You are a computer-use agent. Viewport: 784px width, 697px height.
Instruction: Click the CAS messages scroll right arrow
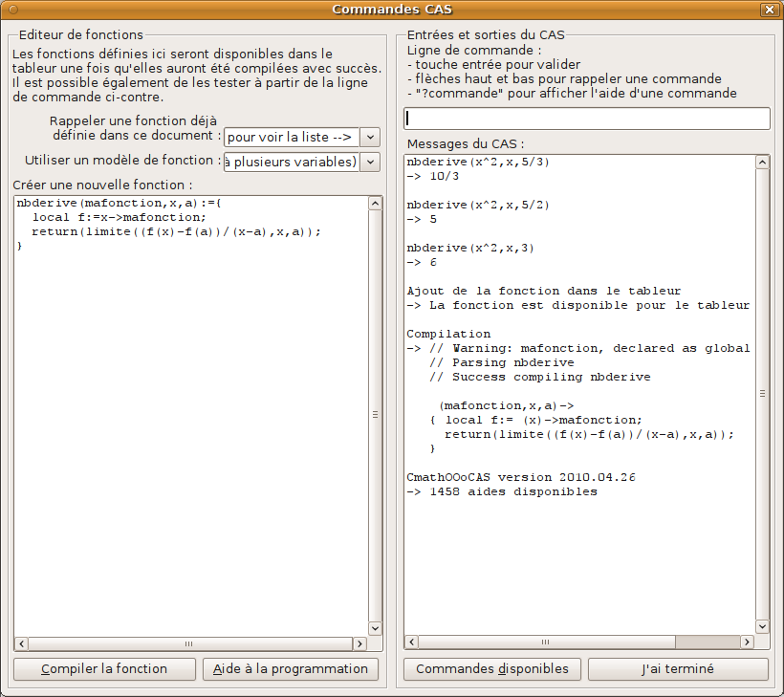(747, 642)
